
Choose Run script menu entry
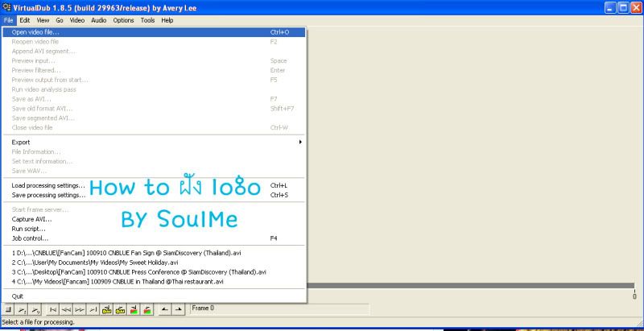(x=154, y=229)
